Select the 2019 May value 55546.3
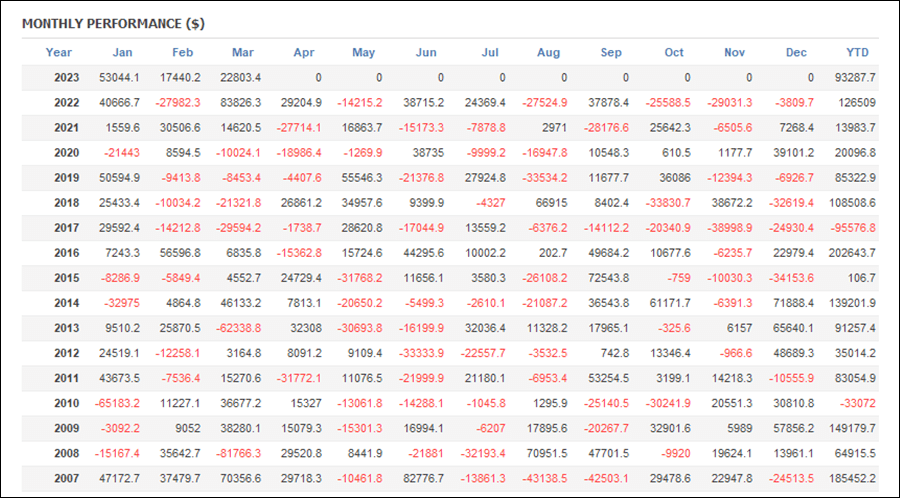 (362, 178)
